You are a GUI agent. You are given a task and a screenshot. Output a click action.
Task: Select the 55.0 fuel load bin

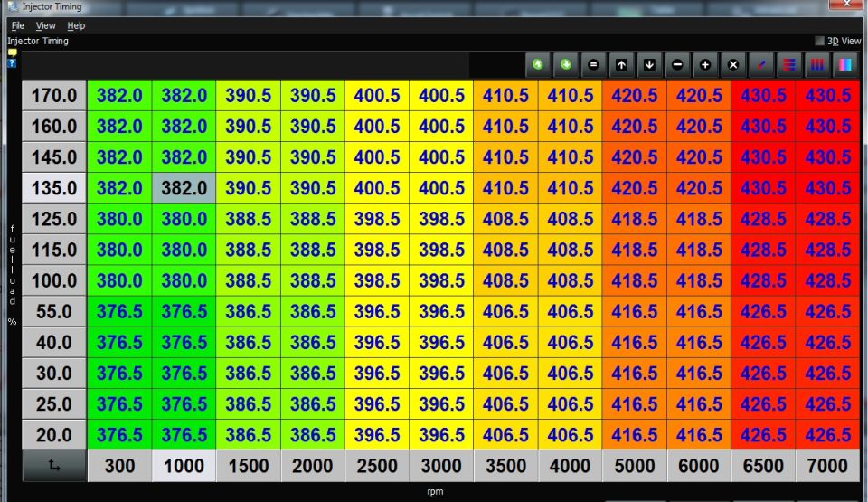(x=54, y=311)
